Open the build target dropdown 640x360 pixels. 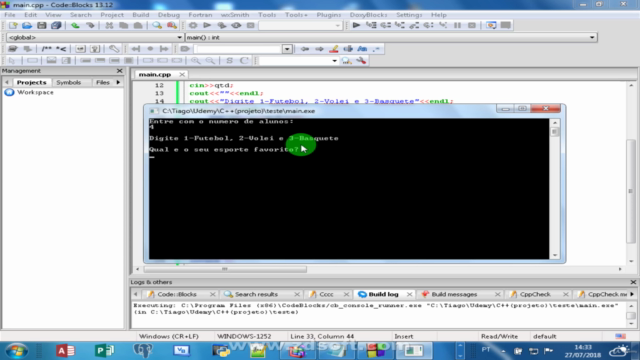click(x=338, y=25)
